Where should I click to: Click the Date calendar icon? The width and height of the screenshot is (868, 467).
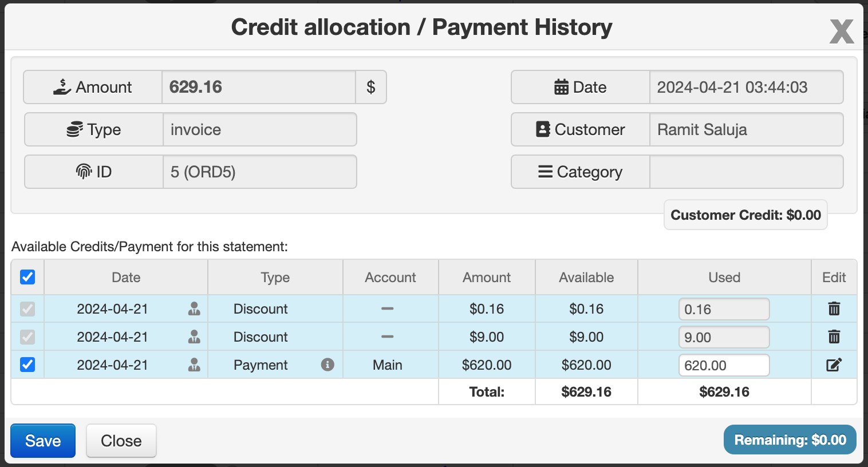pos(561,87)
